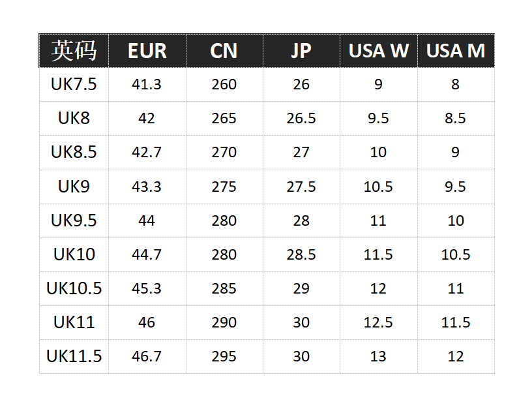
Task: Select the UK11.5 row label
Action: click(74, 356)
